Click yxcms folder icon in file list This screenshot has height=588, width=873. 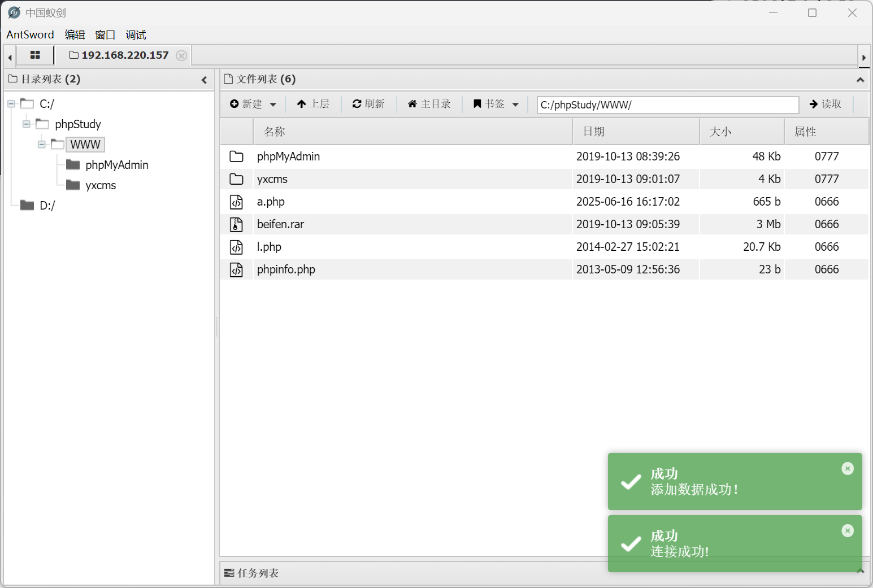pos(236,179)
